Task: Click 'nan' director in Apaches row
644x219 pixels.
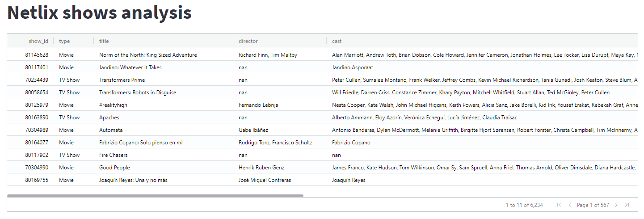Action: [243, 118]
